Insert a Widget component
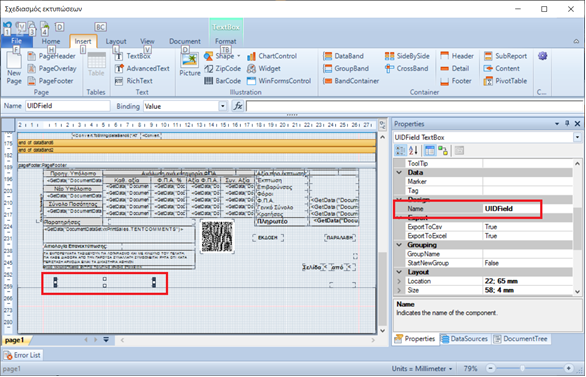The height and width of the screenshot is (377, 586). 263,68
